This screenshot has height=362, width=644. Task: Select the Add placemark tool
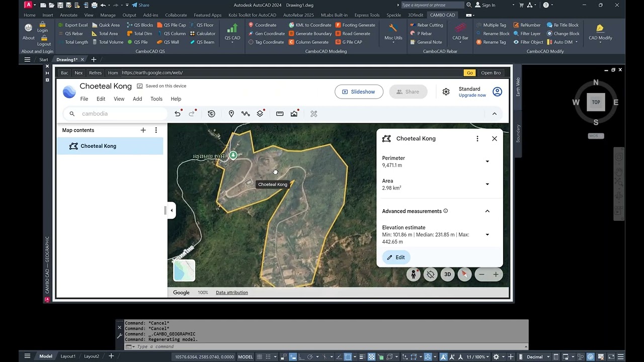click(231, 114)
